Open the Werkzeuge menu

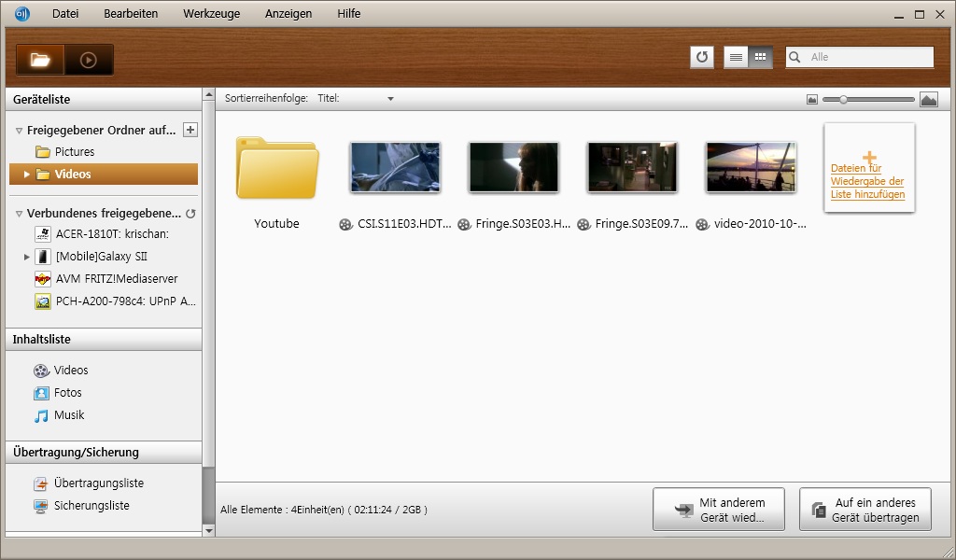[211, 14]
